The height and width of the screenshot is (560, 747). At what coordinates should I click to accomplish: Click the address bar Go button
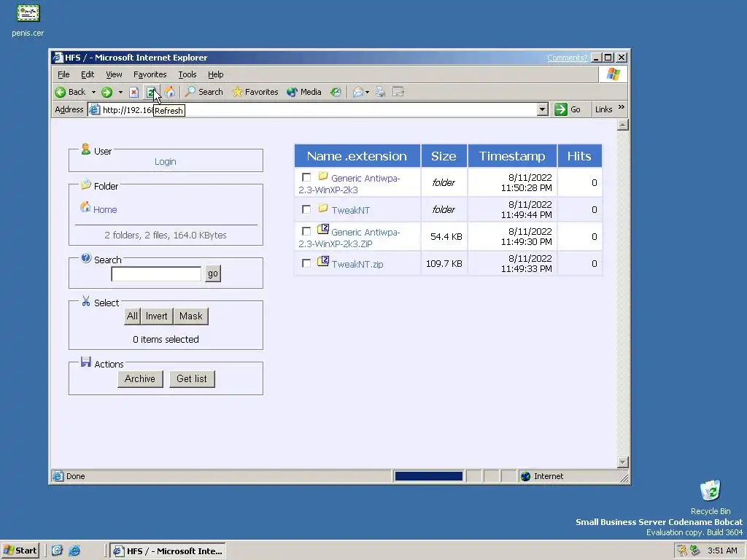568,109
